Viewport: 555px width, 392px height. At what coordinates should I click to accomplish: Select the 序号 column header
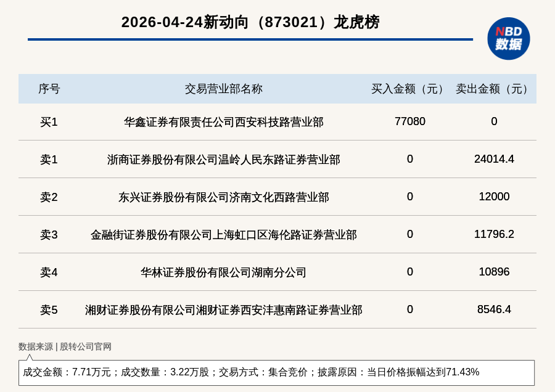click(x=49, y=89)
